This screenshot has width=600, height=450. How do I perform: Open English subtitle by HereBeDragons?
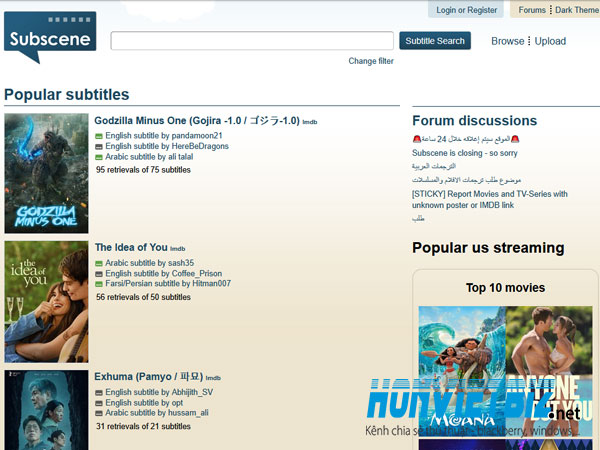pos(167,146)
